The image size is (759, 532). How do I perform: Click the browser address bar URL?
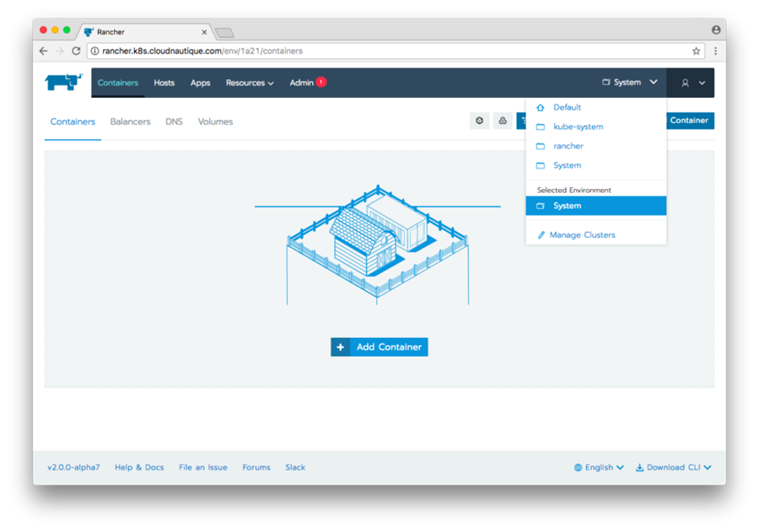[x=202, y=51]
